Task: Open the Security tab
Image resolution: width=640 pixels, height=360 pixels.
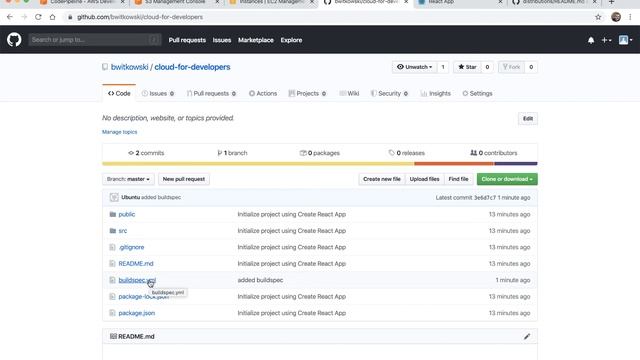Action: coord(389,93)
